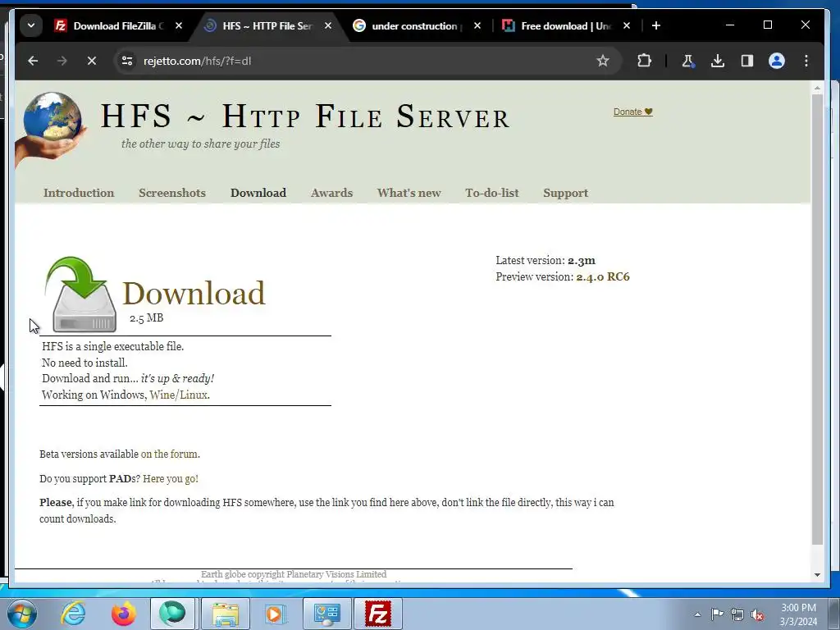The image size is (840, 630).
Task: Select Download in site navigation
Action: [258, 193]
